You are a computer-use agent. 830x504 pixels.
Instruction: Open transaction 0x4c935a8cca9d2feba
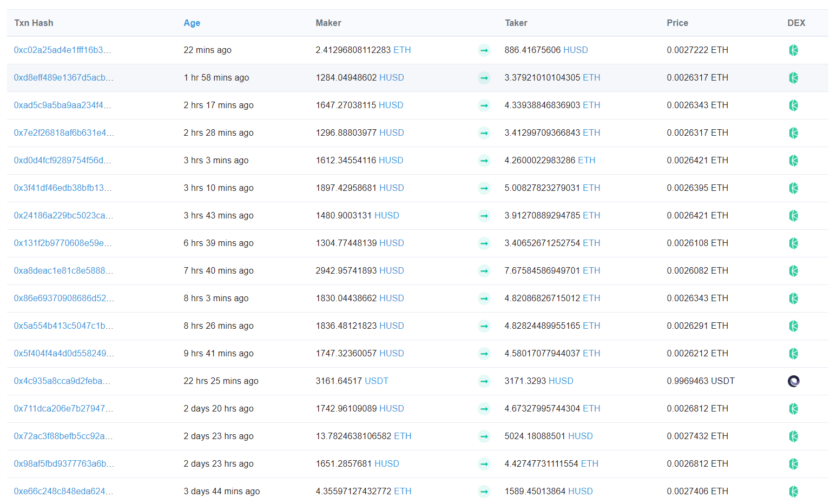(62, 381)
